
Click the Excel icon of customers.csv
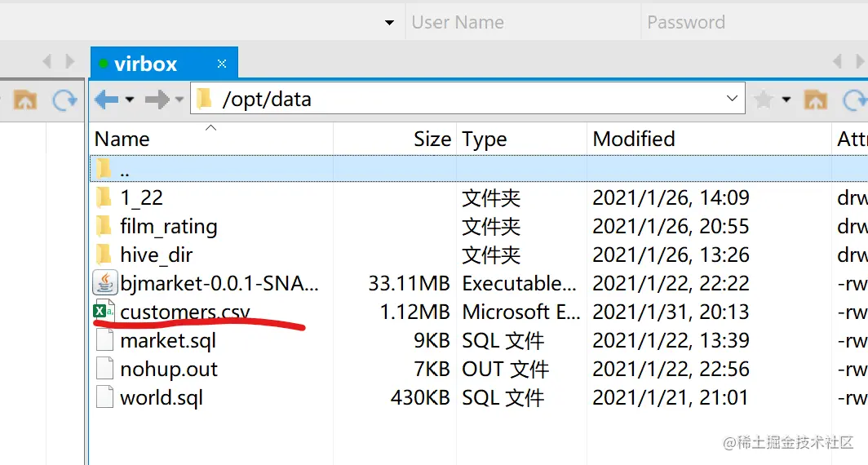[104, 311]
